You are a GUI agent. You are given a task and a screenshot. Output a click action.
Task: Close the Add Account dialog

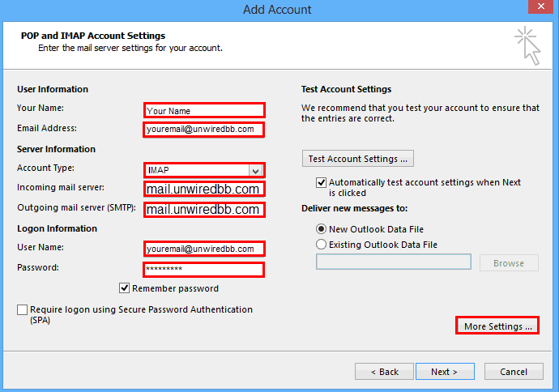click(541, 6)
